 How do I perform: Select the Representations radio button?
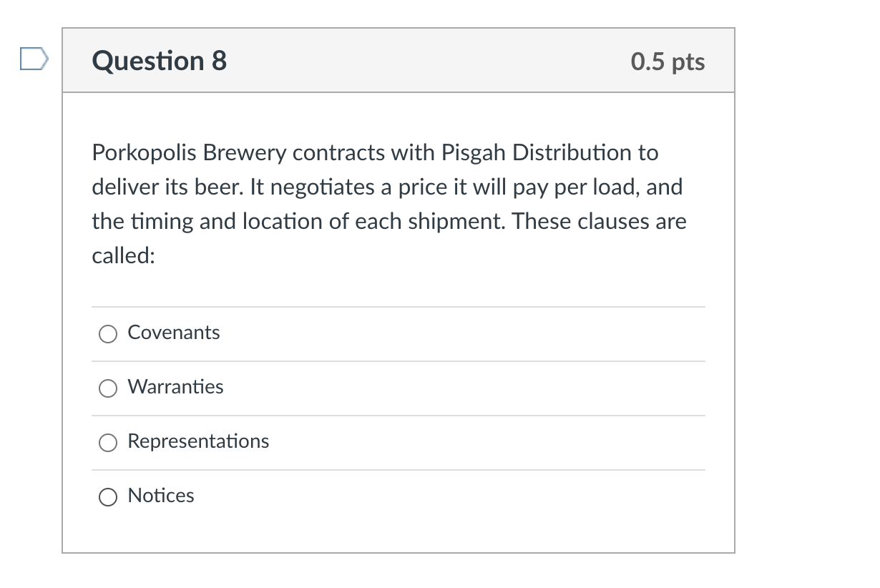click(107, 443)
